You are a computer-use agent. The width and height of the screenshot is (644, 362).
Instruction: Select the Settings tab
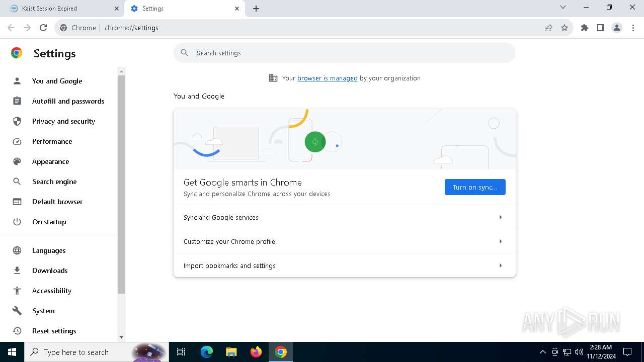pyautogui.click(x=185, y=9)
